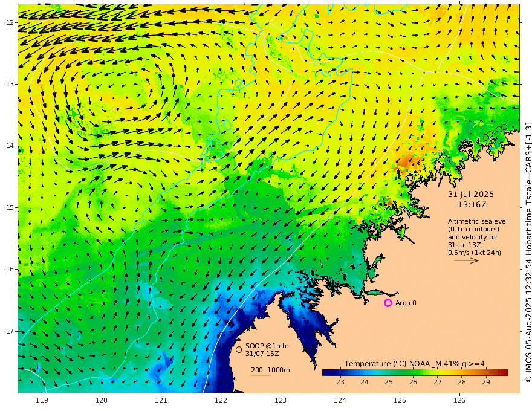Image resolution: width=532 pixels, height=411 pixels.
Task: Click the 'and velocity for' caption line
Action: [x=473, y=237]
